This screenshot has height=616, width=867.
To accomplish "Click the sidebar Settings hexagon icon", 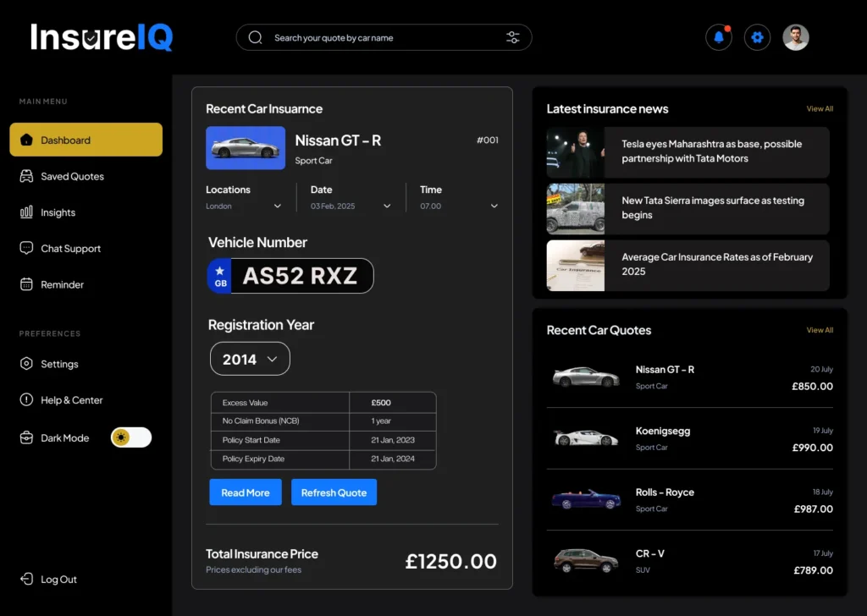I will [x=26, y=364].
